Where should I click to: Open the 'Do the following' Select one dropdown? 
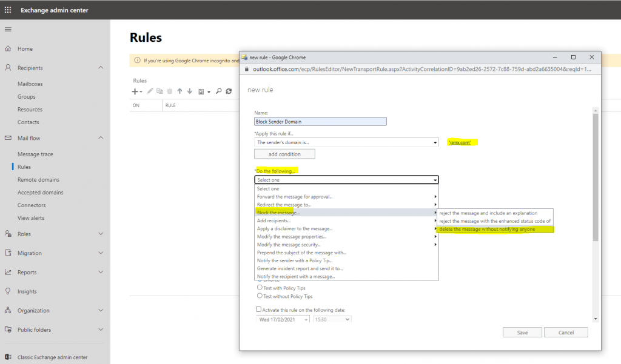click(346, 180)
